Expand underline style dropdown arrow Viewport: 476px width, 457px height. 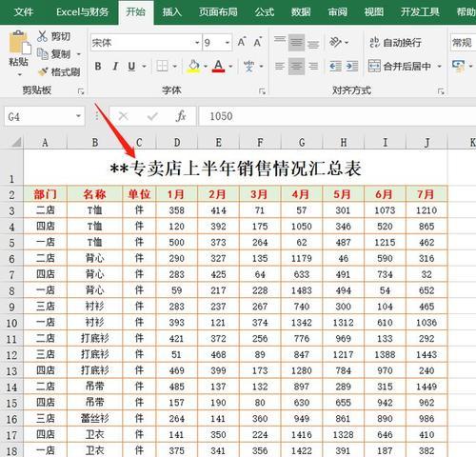[144, 67]
